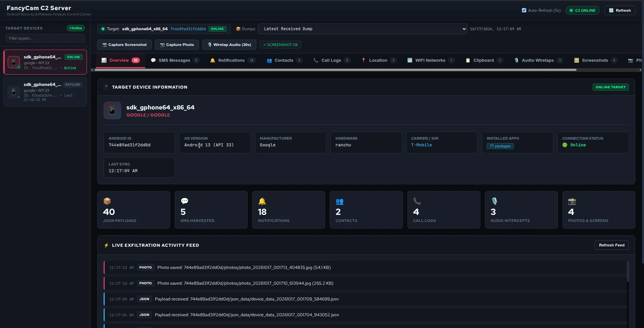Click the Refresh Feed button
The height and width of the screenshot is (328, 644).
point(611,245)
